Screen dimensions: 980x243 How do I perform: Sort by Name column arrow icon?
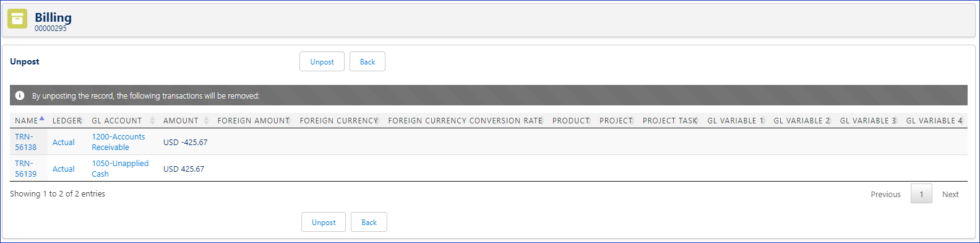[41, 118]
